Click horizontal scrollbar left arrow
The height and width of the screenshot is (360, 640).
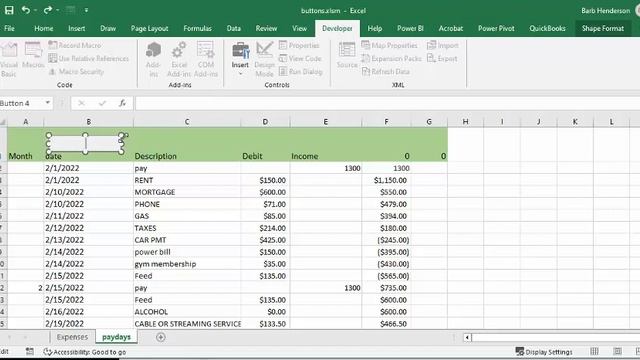pos(467,337)
